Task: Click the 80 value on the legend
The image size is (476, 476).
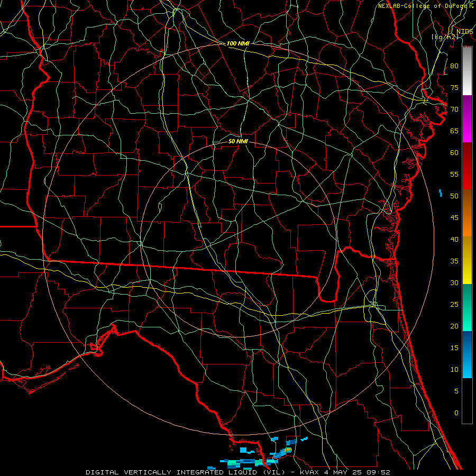Action: 454,66
